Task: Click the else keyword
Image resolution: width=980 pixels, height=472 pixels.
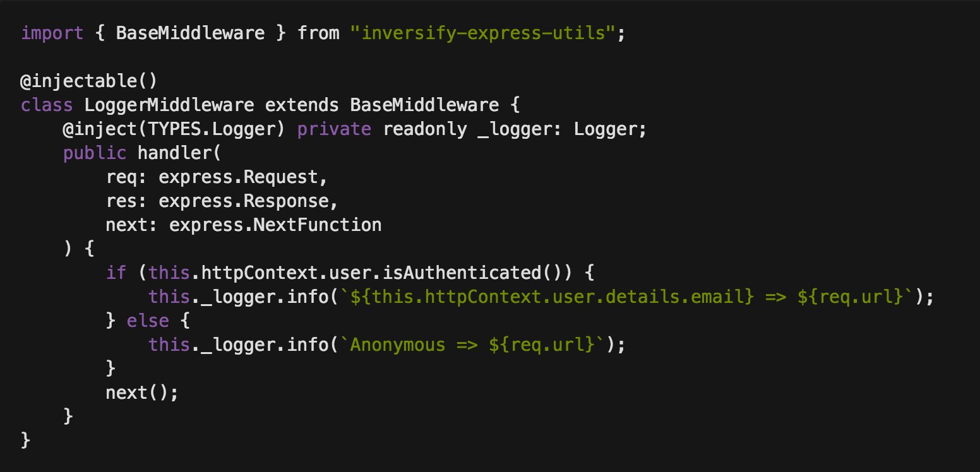Action: coord(148,321)
